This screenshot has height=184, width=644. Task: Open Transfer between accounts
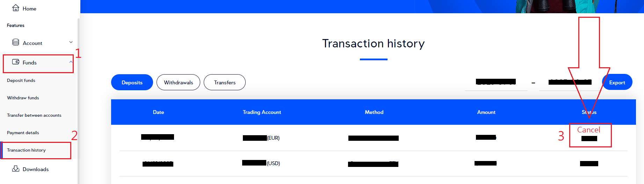pyautogui.click(x=34, y=115)
